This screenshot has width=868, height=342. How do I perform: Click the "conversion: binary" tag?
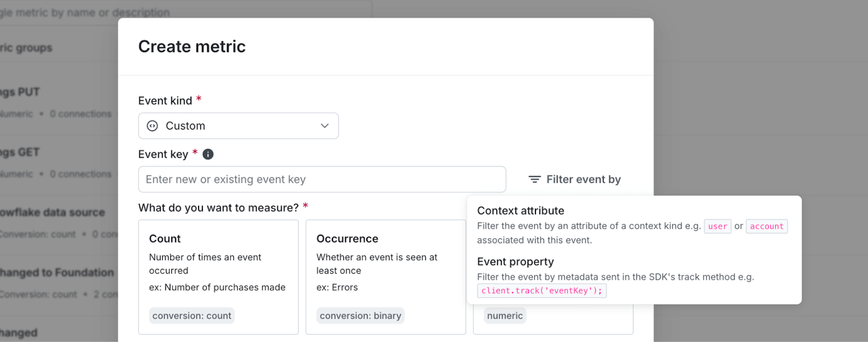click(360, 316)
